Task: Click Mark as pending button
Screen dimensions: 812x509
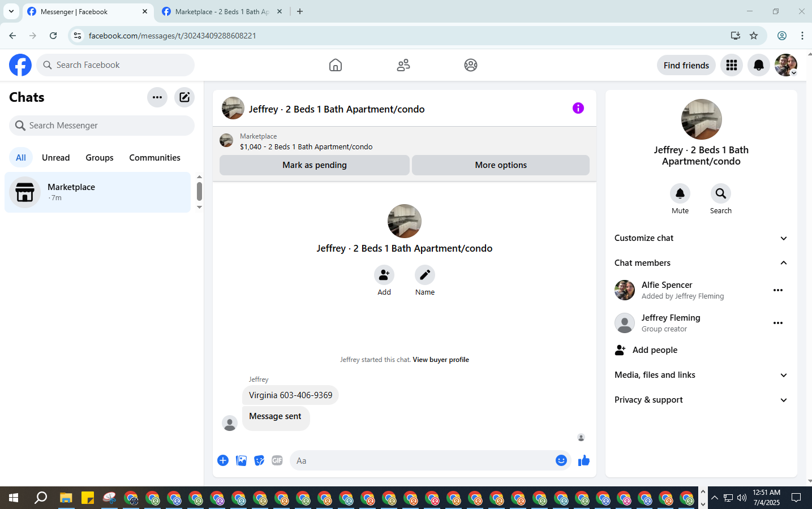Action: tap(315, 165)
